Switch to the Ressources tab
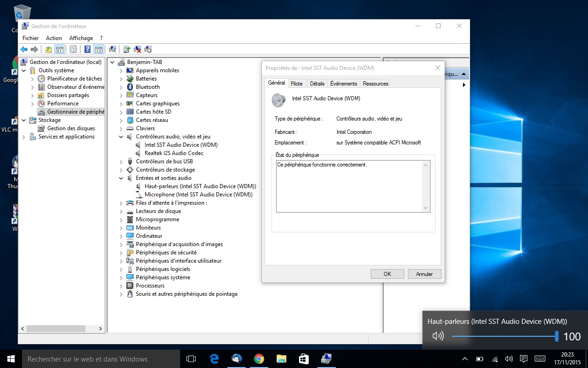This screenshot has width=588, height=368. pyautogui.click(x=375, y=83)
